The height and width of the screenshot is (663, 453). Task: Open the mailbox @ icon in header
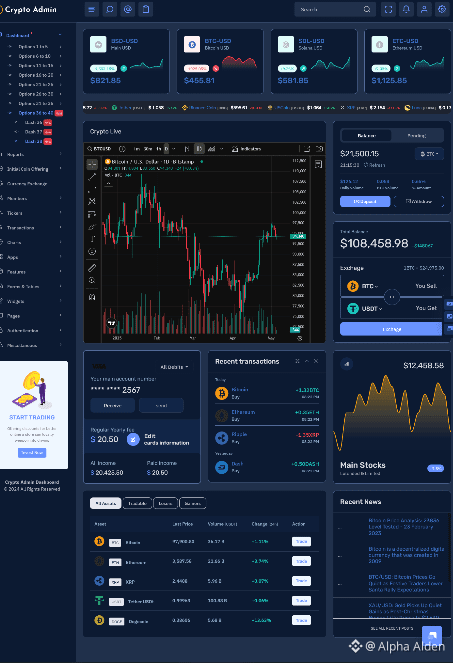tap(128, 9)
